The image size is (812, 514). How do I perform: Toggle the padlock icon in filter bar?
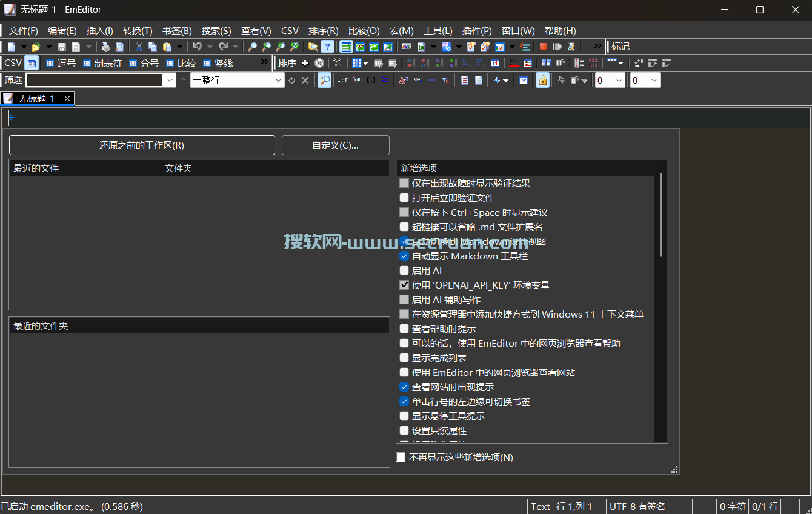pyautogui.click(x=542, y=80)
